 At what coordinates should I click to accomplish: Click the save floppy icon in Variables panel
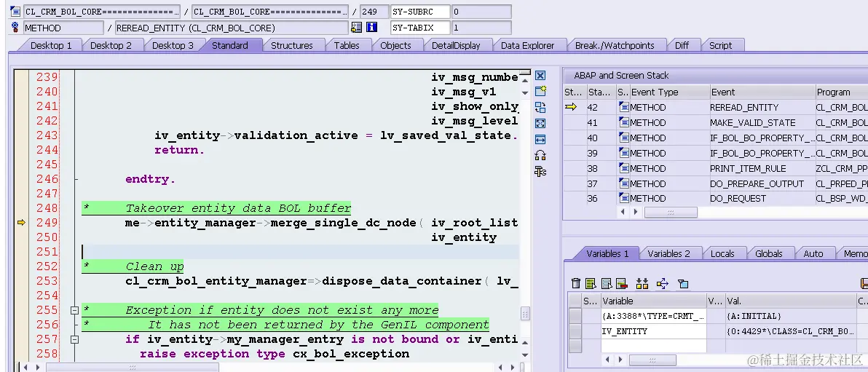(863, 283)
